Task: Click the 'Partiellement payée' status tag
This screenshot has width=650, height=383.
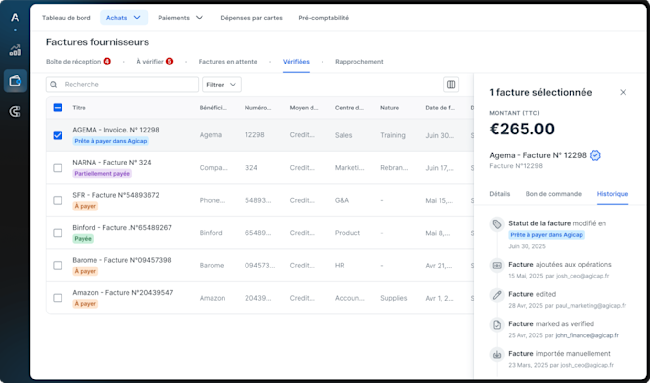Action: [x=102, y=174]
